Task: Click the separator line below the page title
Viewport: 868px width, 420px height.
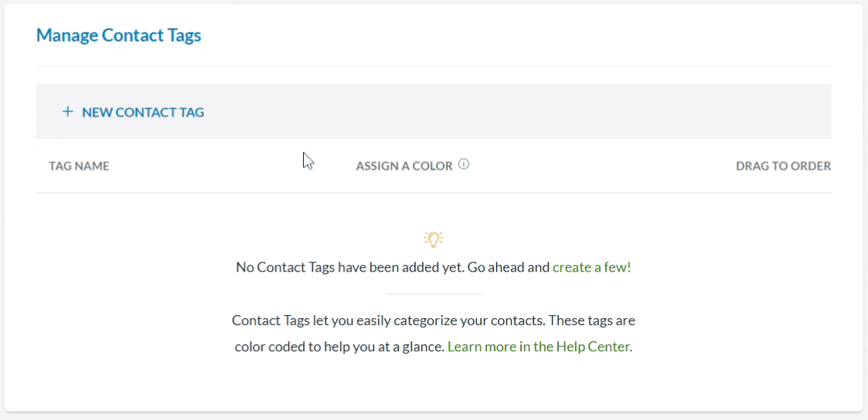Action: click(434, 66)
